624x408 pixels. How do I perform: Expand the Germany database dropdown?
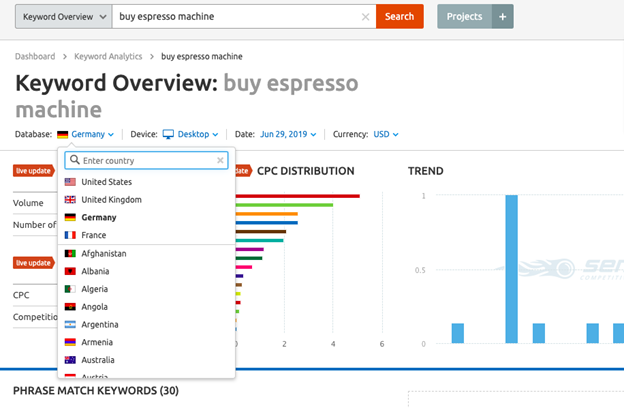92,134
